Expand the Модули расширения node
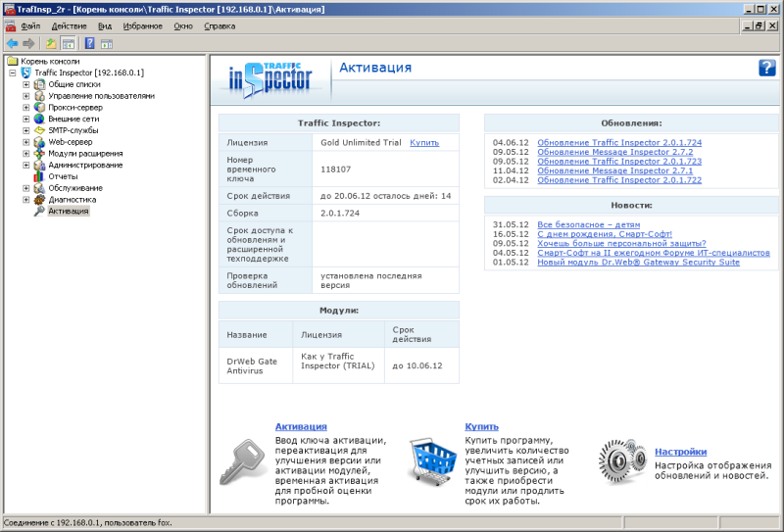 coord(26,154)
